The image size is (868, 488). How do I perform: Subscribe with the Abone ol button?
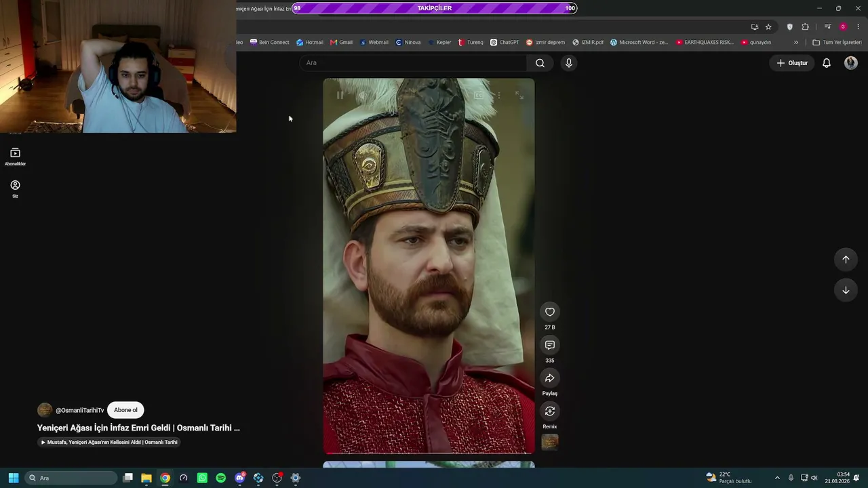click(x=125, y=410)
